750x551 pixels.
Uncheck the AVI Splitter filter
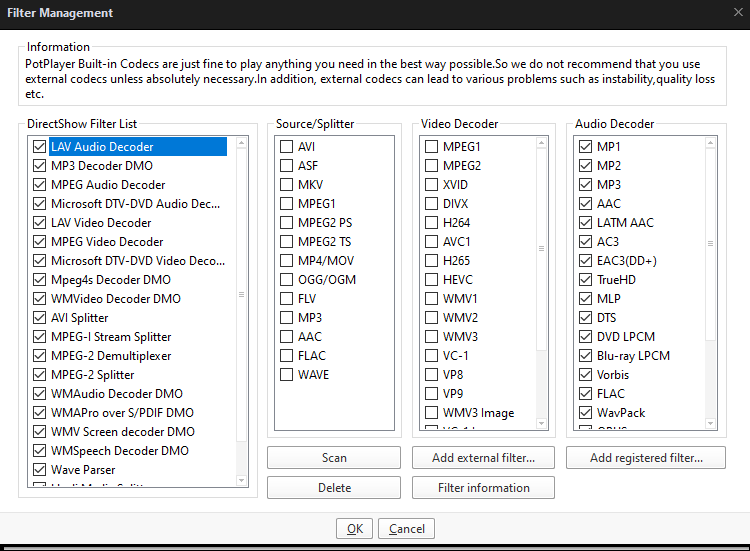coord(40,318)
